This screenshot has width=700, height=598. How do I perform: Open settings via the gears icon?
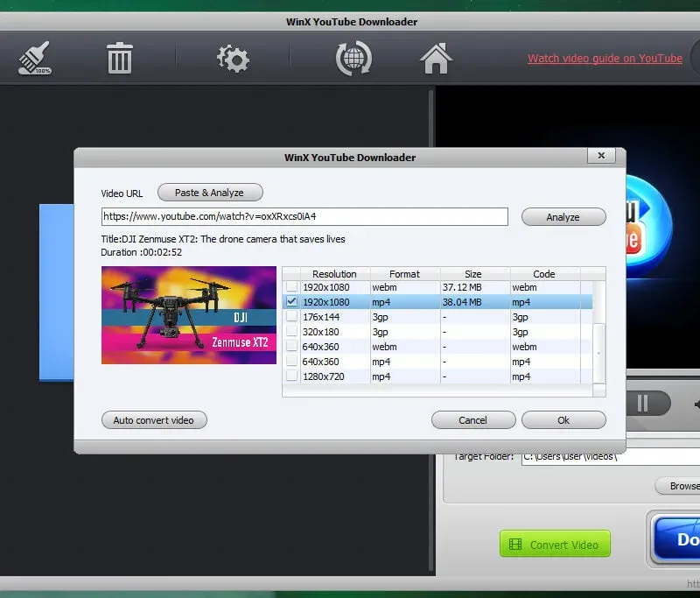(x=233, y=59)
